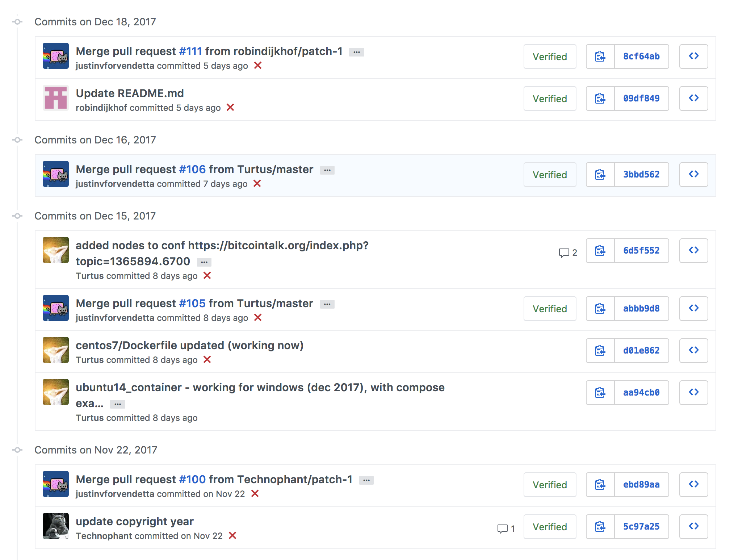
Task: Expand the bitcointalk nodes commit description
Action: click(204, 262)
